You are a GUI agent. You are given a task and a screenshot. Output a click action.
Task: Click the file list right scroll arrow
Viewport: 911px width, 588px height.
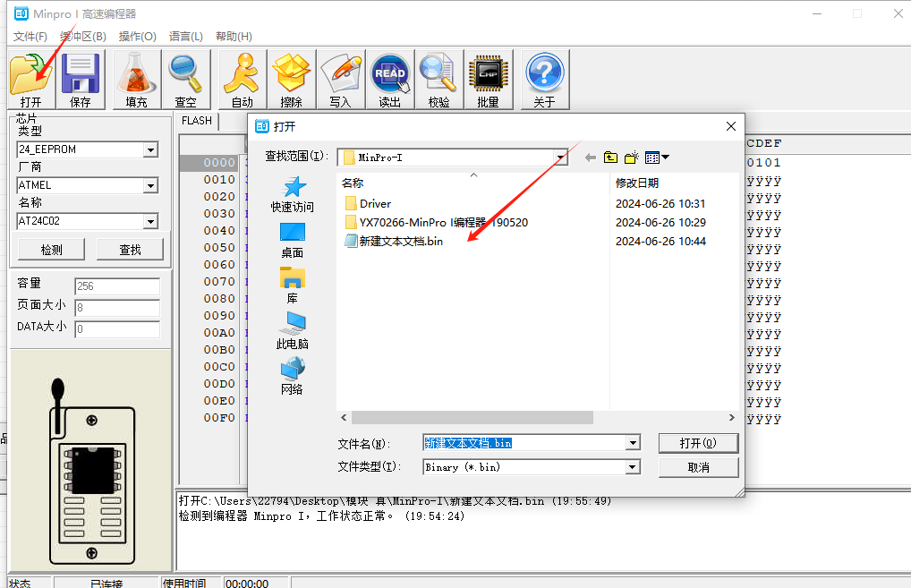(x=731, y=418)
